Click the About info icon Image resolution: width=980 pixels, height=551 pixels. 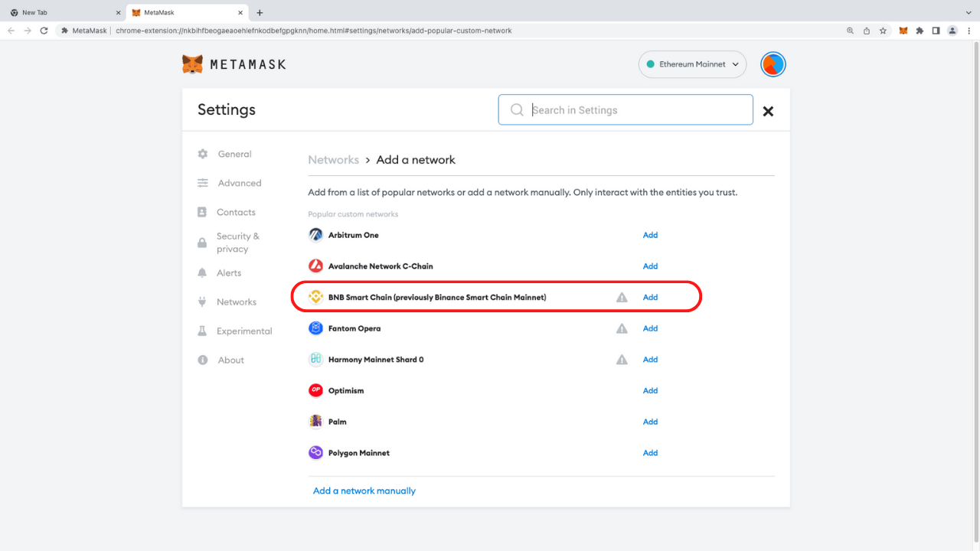tap(203, 360)
